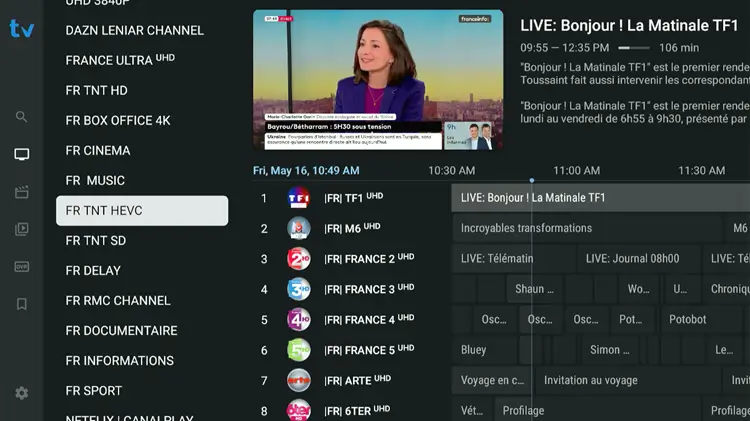Click the France 3 channel logo

coord(298,289)
